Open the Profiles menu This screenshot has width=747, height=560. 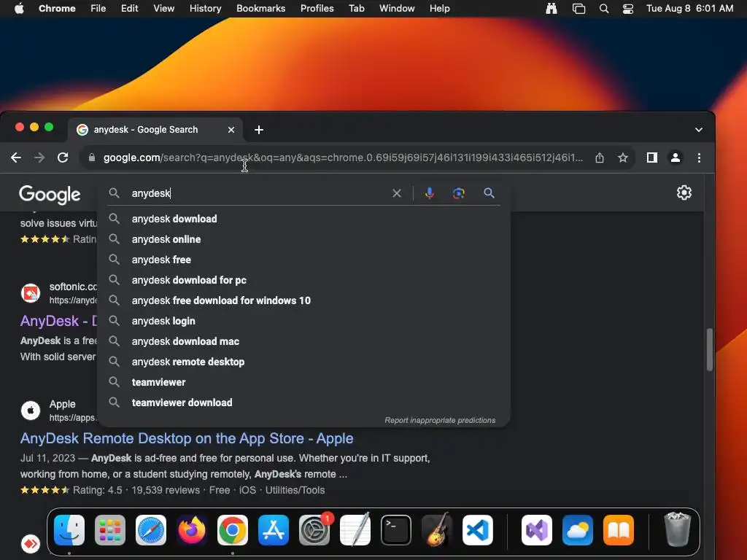tap(317, 8)
